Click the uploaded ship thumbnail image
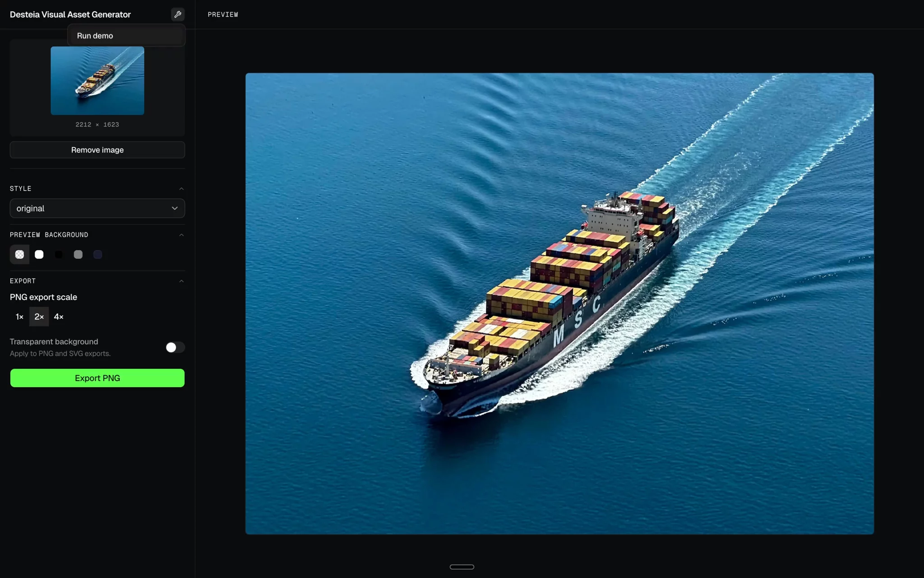This screenshot has height=578, width=924. tap(97, 80)
